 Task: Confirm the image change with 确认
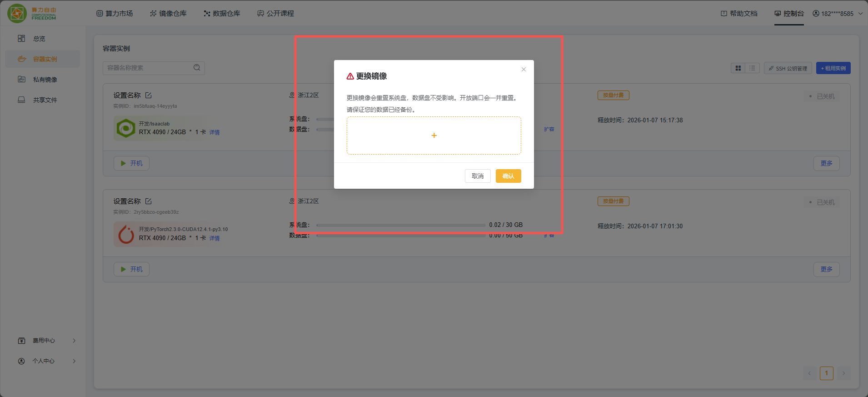click(508, 176)
